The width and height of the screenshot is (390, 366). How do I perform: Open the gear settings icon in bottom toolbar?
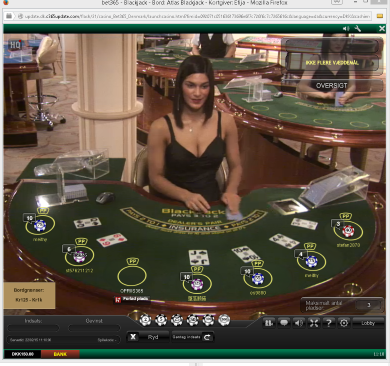pos(344,323)
